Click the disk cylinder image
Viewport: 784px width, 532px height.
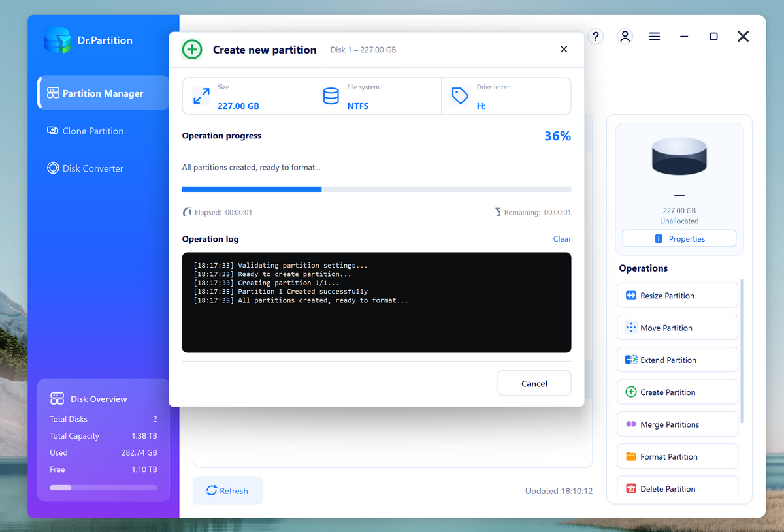point(679,156)
